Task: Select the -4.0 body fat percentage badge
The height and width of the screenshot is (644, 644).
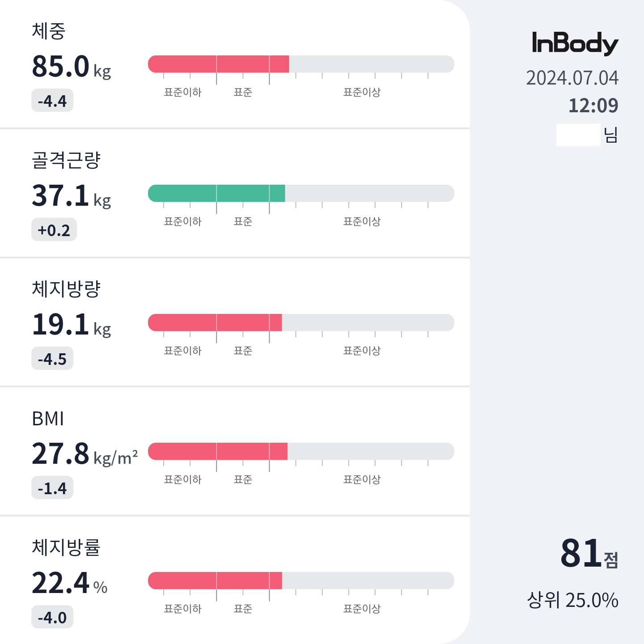Action: 52,617
